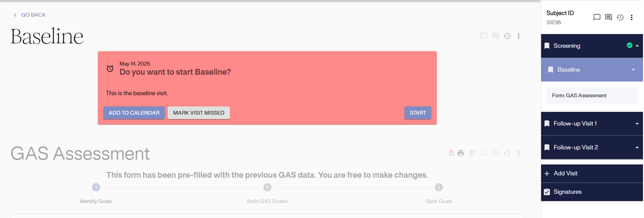Collapse the Baseline visit section arrow
644x218 pixels.
633,70
